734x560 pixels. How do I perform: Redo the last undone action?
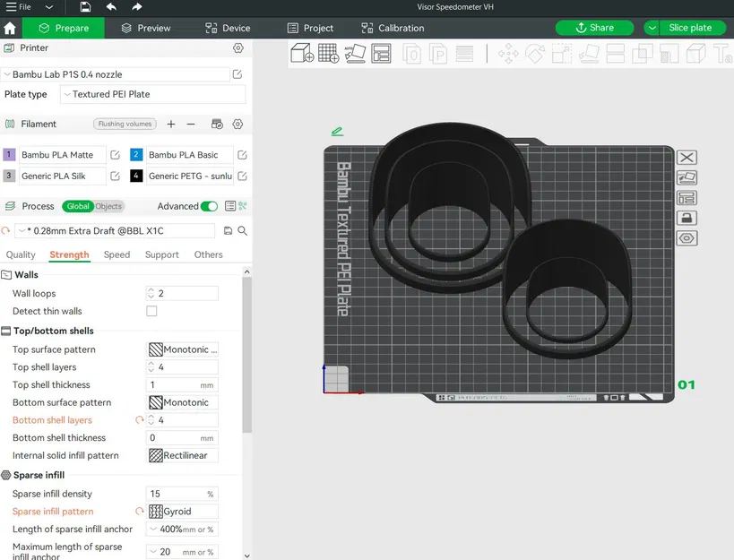click(x=137, y=7)
